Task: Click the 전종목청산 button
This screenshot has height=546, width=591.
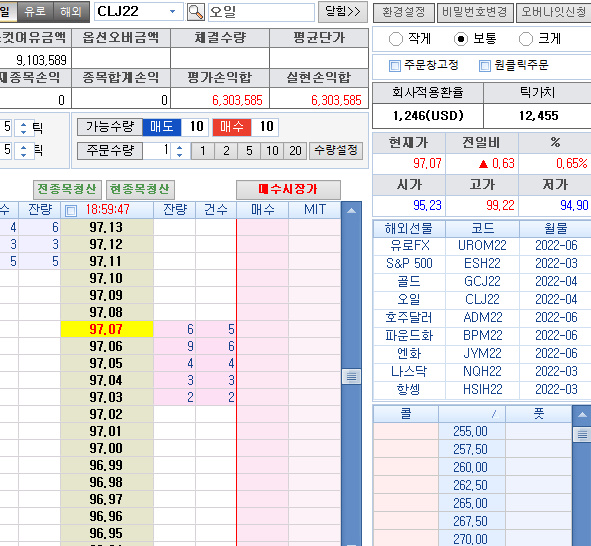Action: (x=67, y=189)
